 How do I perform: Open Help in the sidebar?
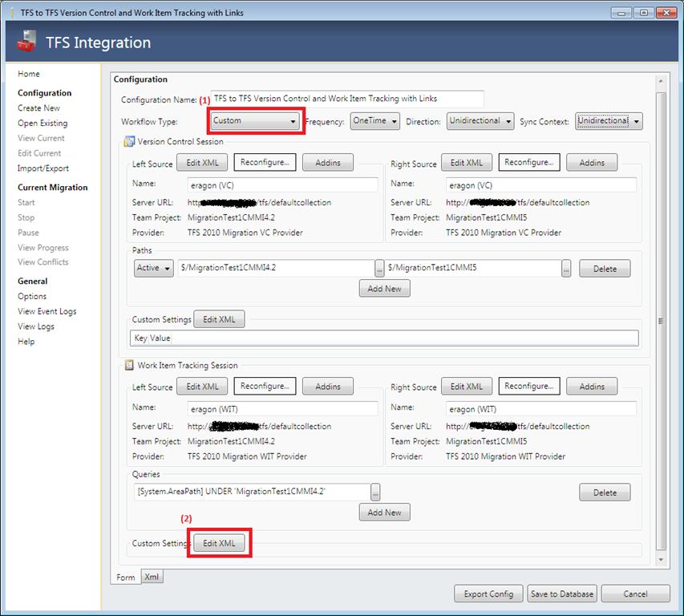tap(26, 341)
